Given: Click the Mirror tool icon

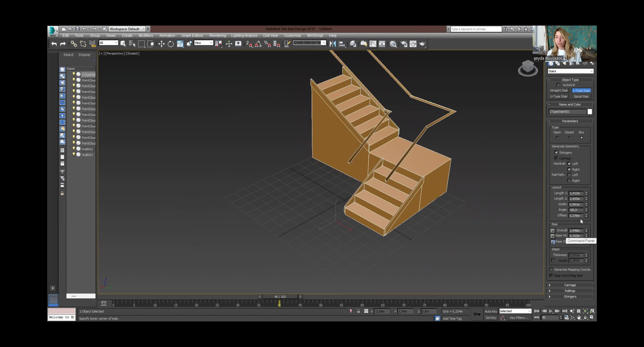Looking at the screenshot, I should click(x=332, y=44).
